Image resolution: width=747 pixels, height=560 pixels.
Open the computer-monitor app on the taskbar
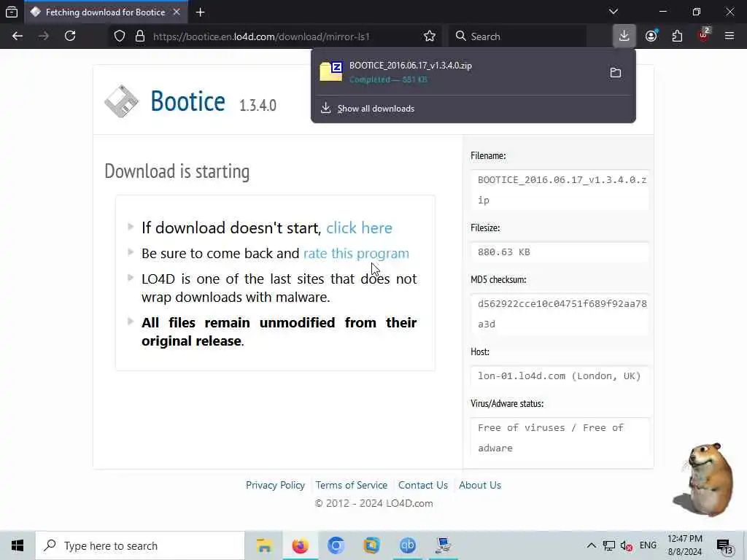443,545
